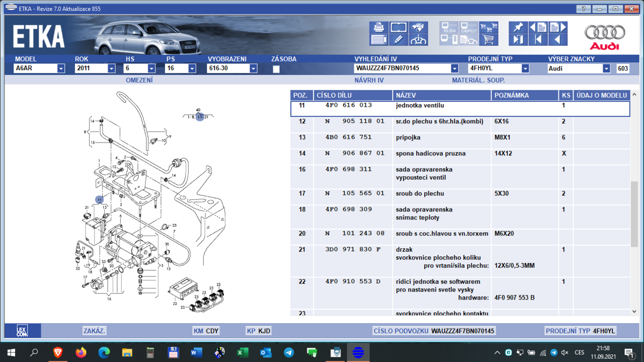
Task: Click the printer icon in toolbar
Action: [x=379, y=27]
